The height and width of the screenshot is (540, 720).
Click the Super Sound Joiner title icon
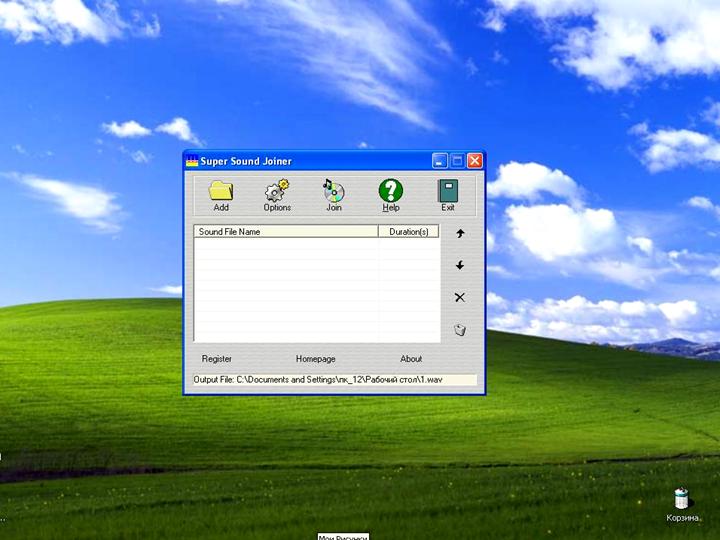192,161
